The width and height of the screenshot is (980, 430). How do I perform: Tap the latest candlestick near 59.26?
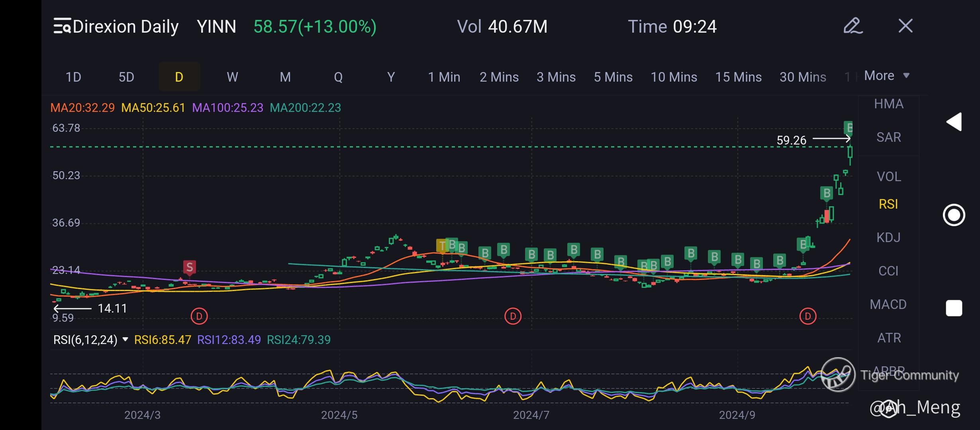pos(850,153)
